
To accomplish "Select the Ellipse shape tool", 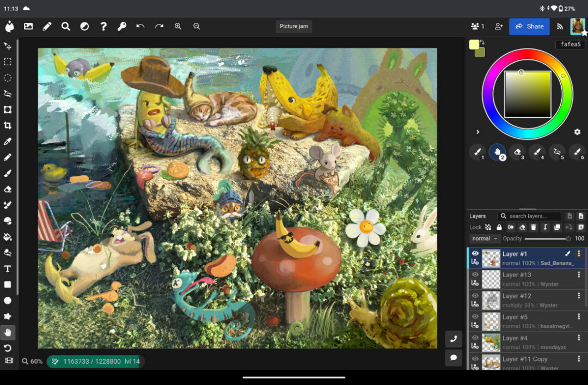I will pos(8,301).
